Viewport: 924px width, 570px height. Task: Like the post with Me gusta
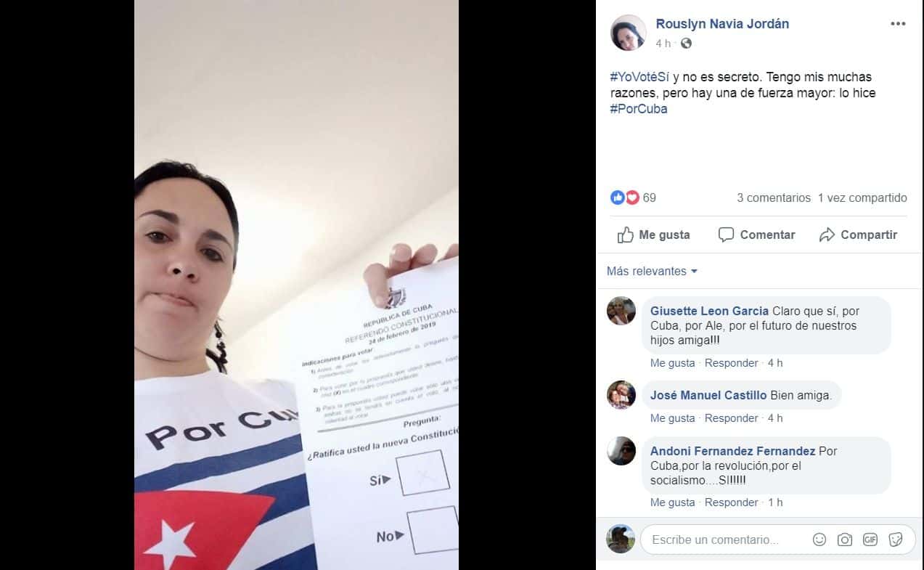(x=653, y=235)
